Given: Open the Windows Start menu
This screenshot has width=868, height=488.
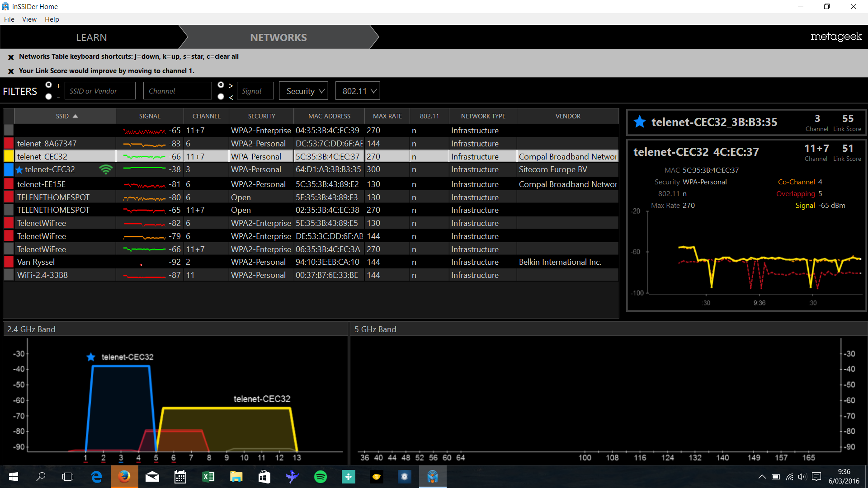Looking at the screenshot, I should [14, 477].
